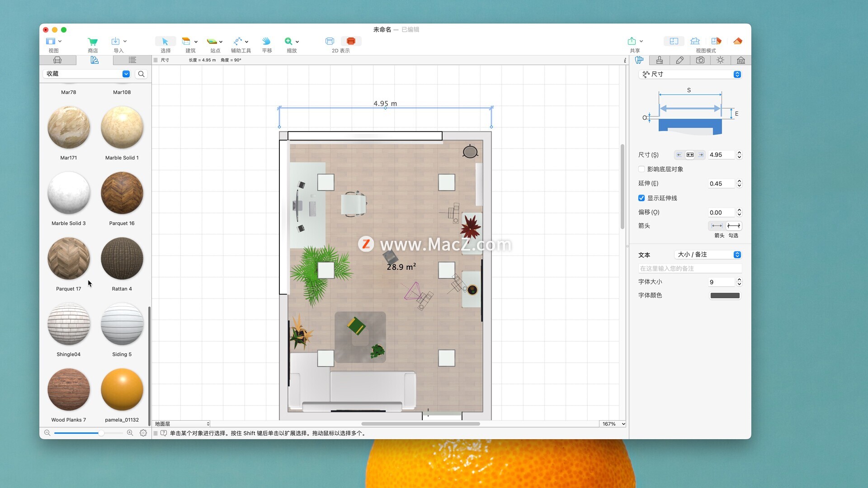Activate the 选择 selection arrow tool
This screenshot has width=868, height=488.
(165, 41)
